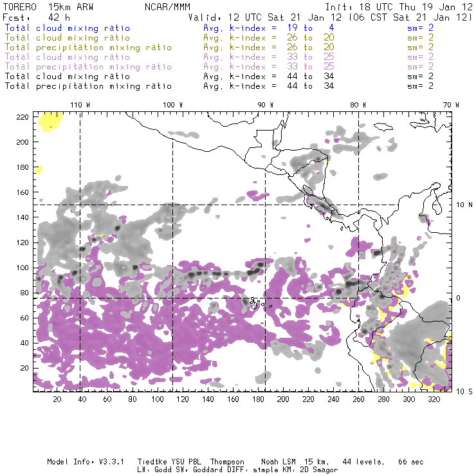
Task: Click the 'Valid: 12 UTC Sat 21 Jan 12' text
Action: 265,17
